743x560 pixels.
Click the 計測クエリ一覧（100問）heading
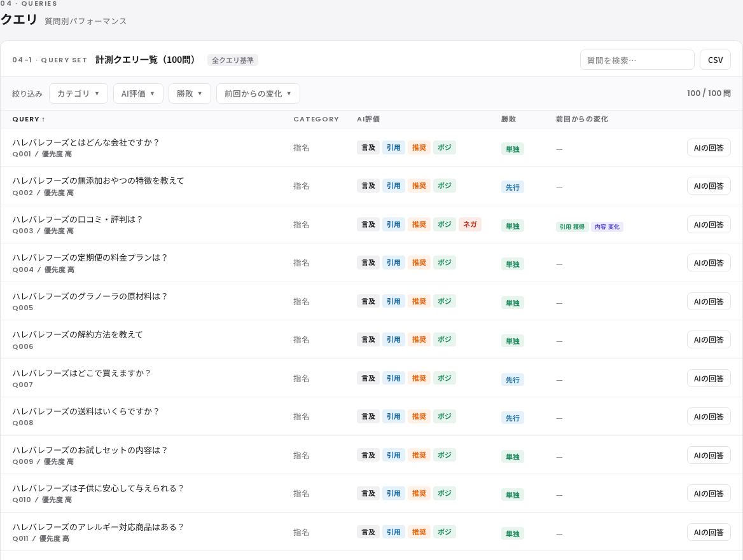tap(145, 60)
